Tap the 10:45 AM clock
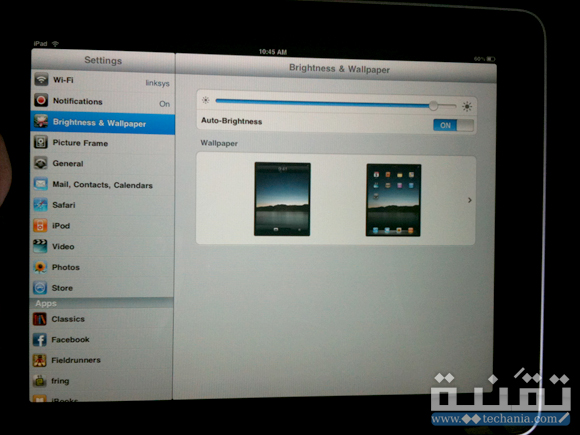 point(273,52)
